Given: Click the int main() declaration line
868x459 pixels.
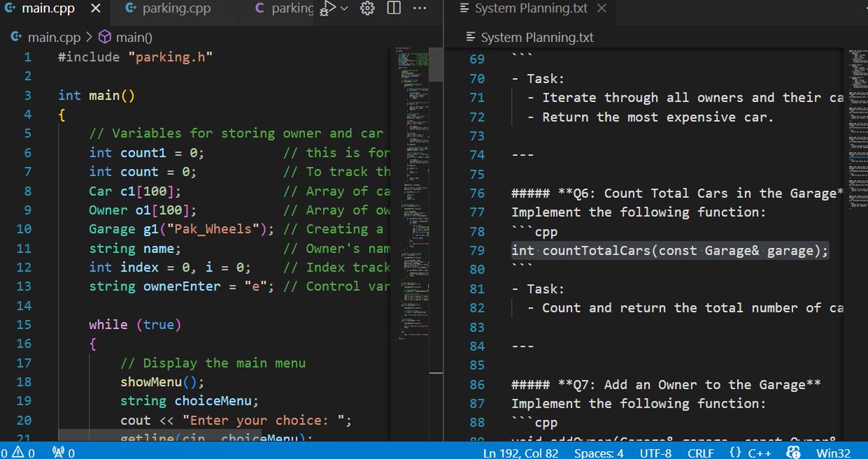Looking at the screenshot, I should [97, 95].
